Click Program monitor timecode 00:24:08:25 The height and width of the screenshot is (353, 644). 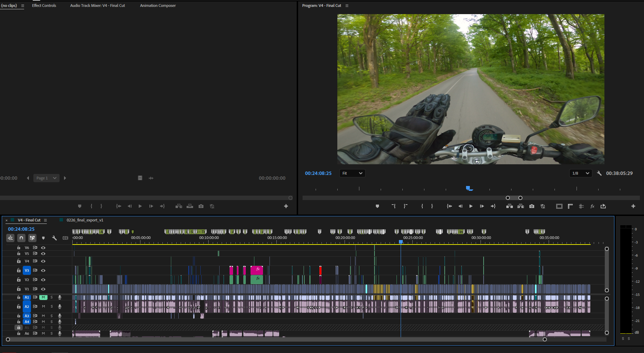click(318, 173)
